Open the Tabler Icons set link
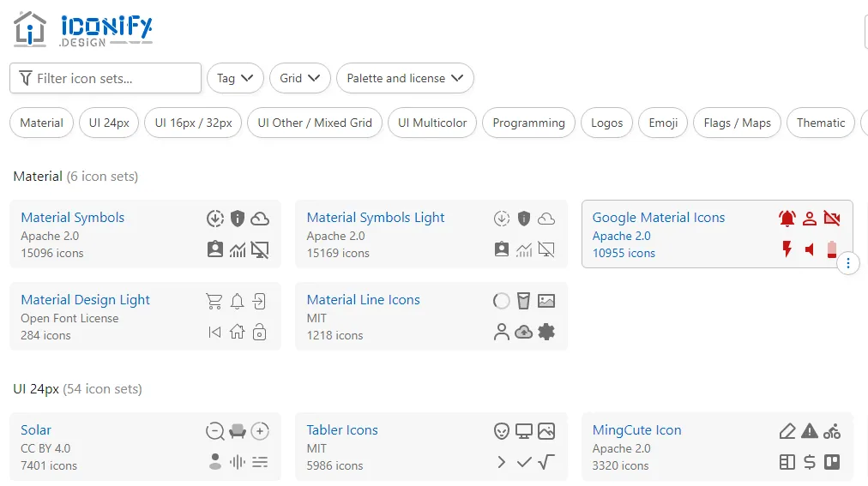Viewport: 868px width, 486px height. (342, 430)
